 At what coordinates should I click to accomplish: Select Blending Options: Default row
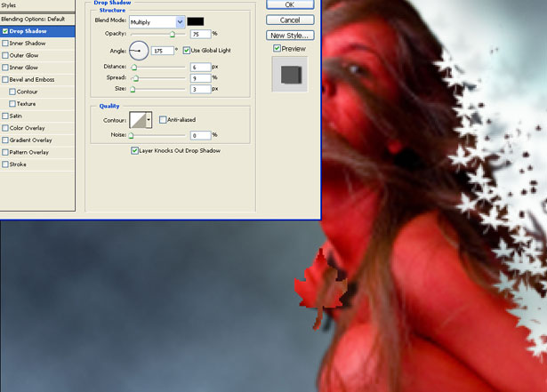click(37, 20)
